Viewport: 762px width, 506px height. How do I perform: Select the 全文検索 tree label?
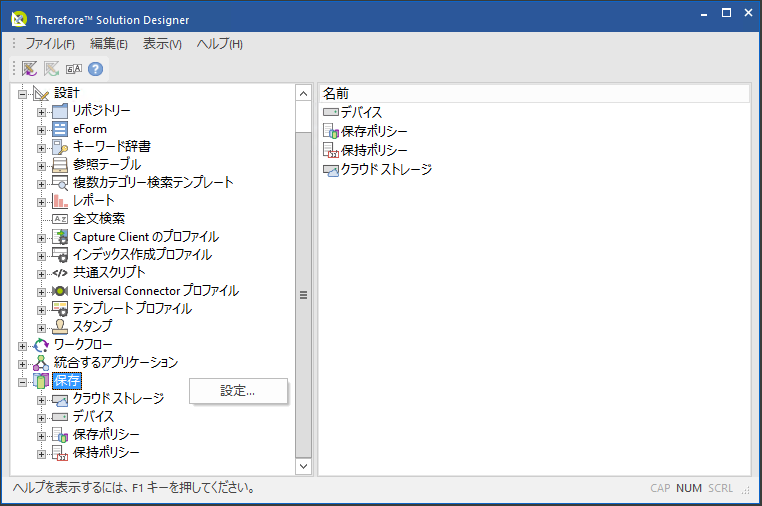pyautogui.click(x=99, y=219)
